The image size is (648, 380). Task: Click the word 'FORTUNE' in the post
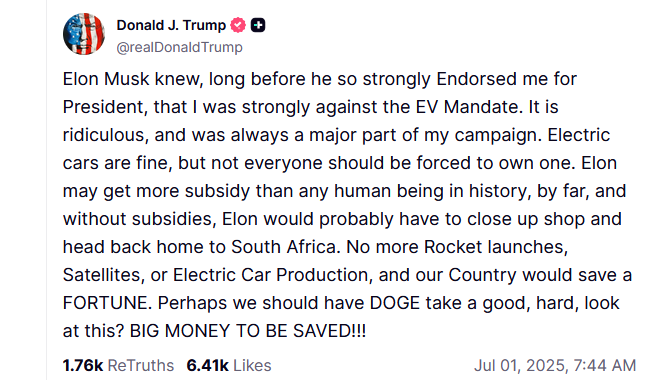click(x=107, y=303)
